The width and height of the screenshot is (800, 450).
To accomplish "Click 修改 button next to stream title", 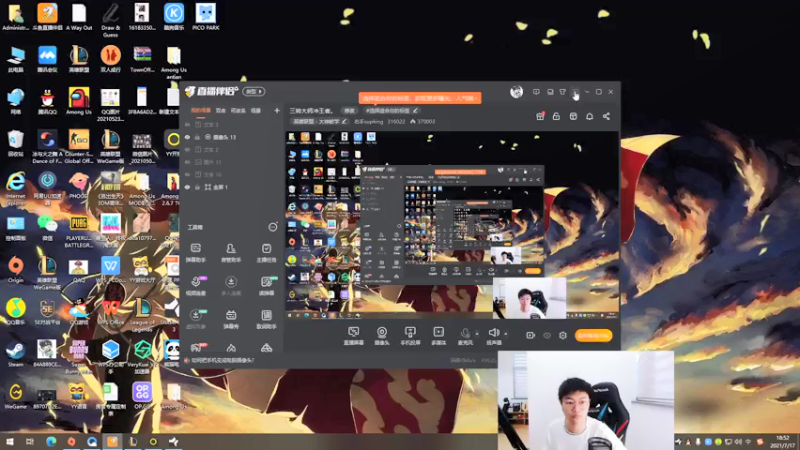I will click(x=349, y=110).
